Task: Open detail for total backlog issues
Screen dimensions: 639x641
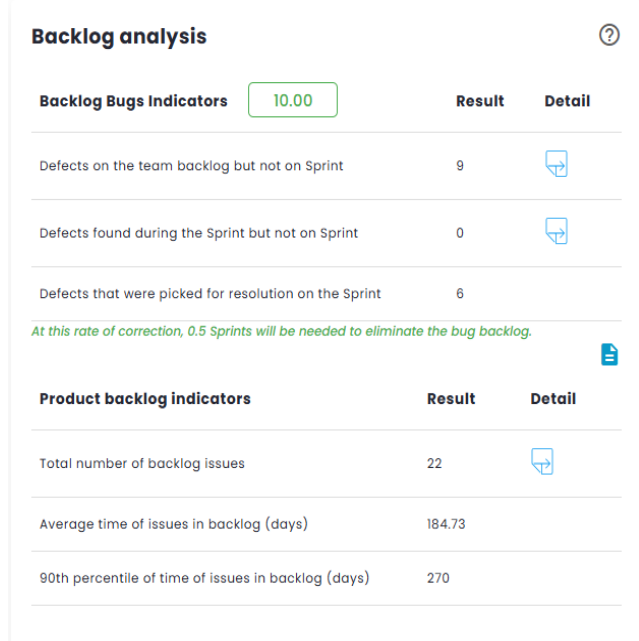Action: coord(542,461)
